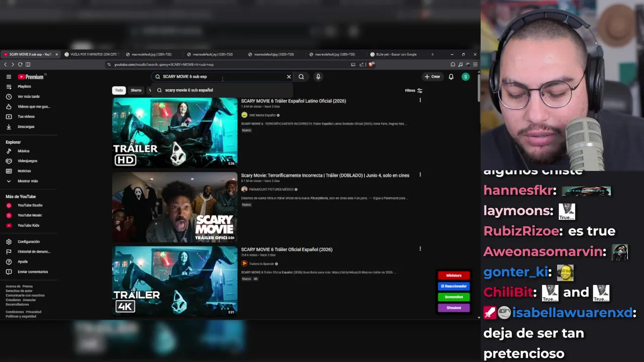Open more options for the Español Latino trailer
This screenshot has width=644, height=362.
pos(420,100)
